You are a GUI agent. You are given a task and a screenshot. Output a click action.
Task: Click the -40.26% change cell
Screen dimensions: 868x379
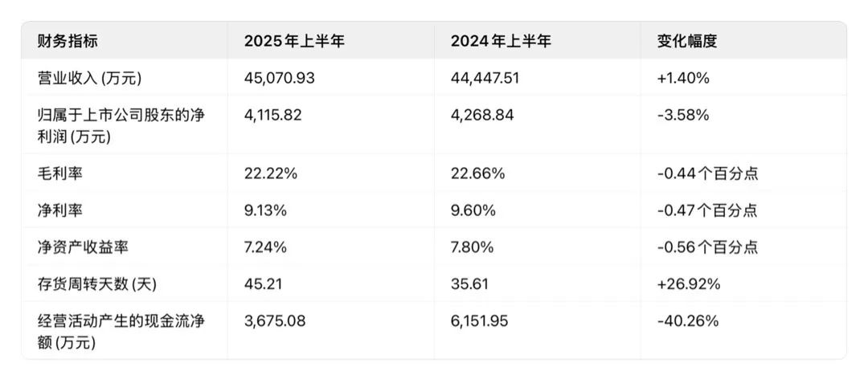[x=687, y=321]
